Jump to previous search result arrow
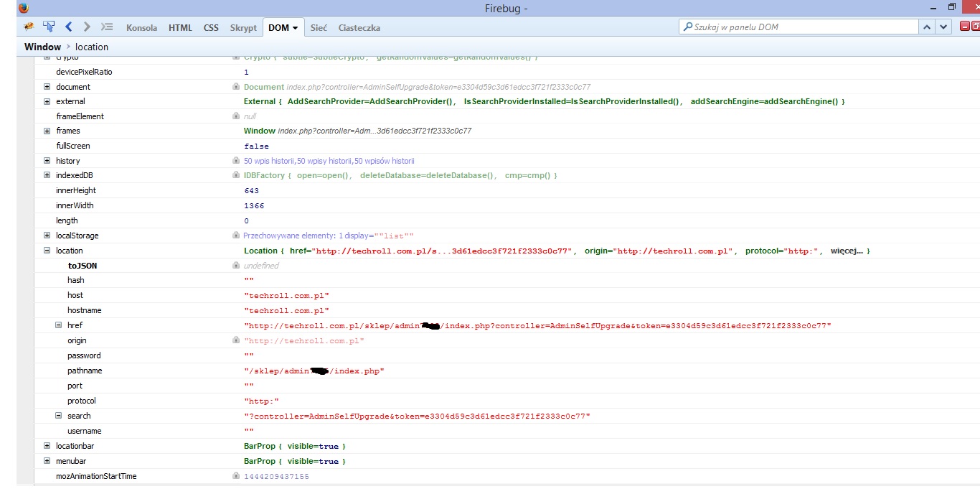Image resolution: width=980 pixels, height=489 pixels. click(x=927, y=27)
